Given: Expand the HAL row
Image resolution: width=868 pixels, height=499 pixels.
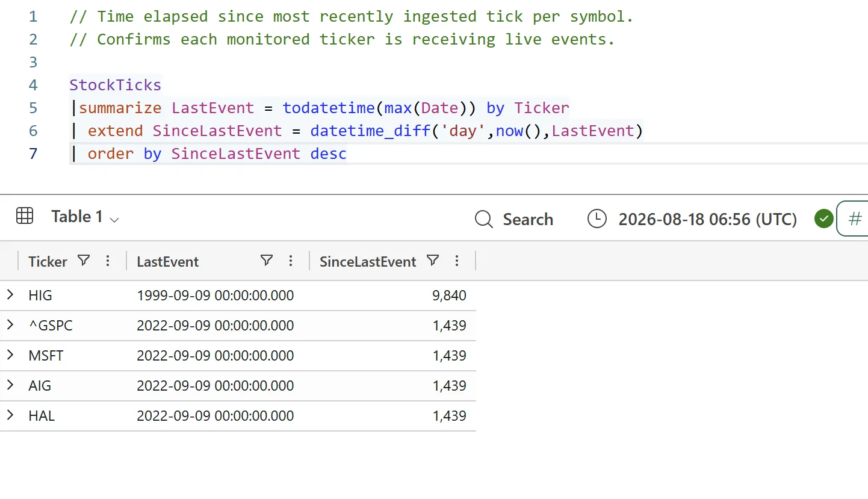Looking at the screenshot, I should pyautogui.click(x=10, y=415).
